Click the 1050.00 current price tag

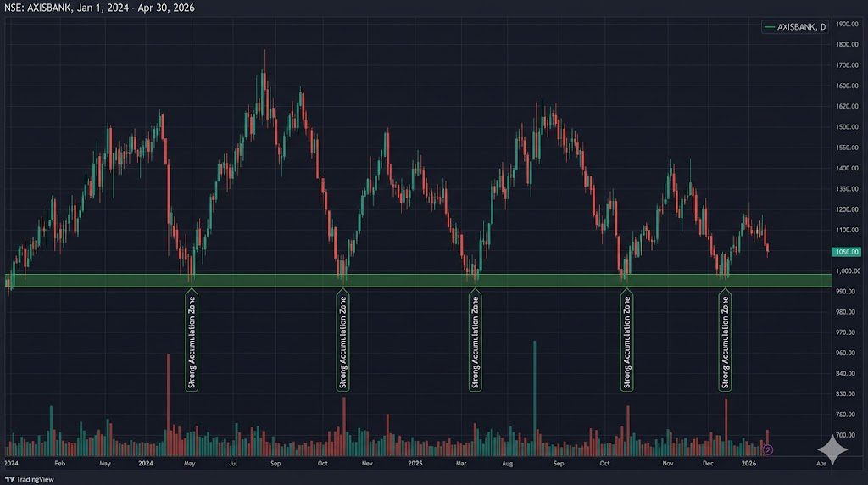pyautogui.click(x=848, y=252)
